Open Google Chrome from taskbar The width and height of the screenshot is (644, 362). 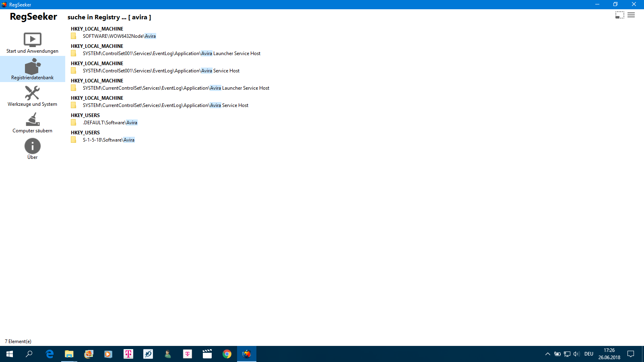point(227,354)
